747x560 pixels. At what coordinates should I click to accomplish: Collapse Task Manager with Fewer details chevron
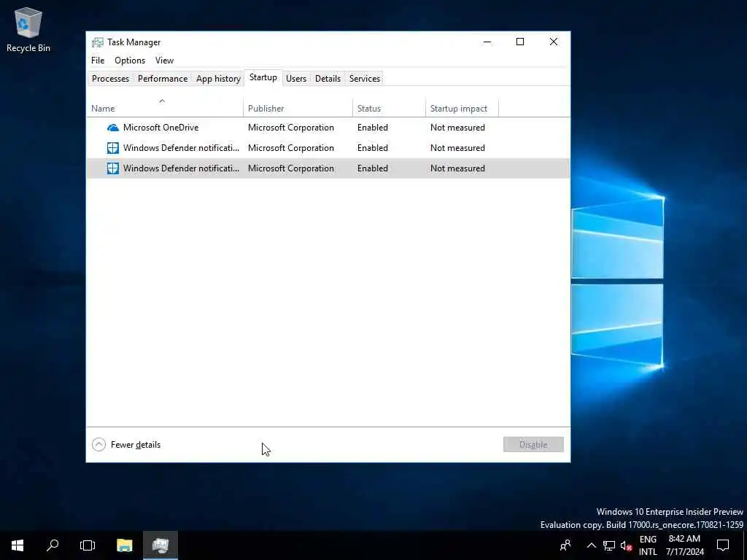click(x=98, y=445)
